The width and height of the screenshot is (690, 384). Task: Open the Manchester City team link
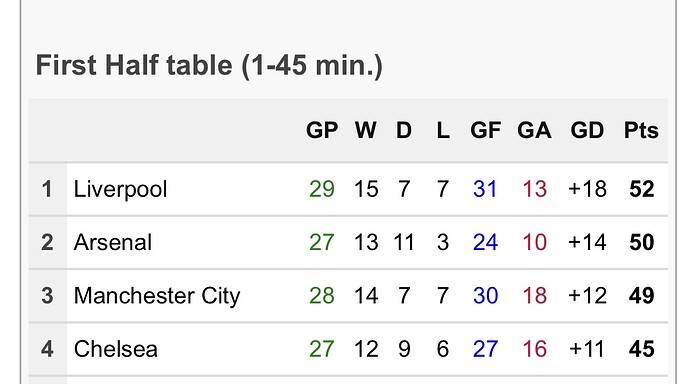coord(157,296)
